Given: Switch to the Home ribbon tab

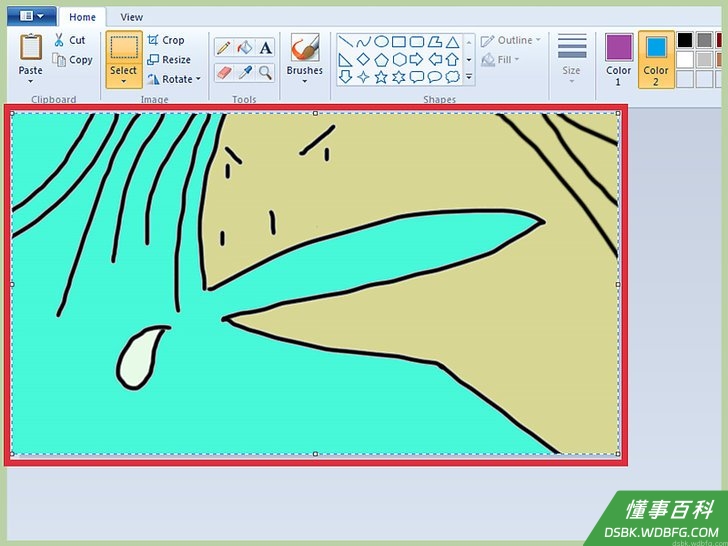Looking at the screenshot, I should point(82,17).
